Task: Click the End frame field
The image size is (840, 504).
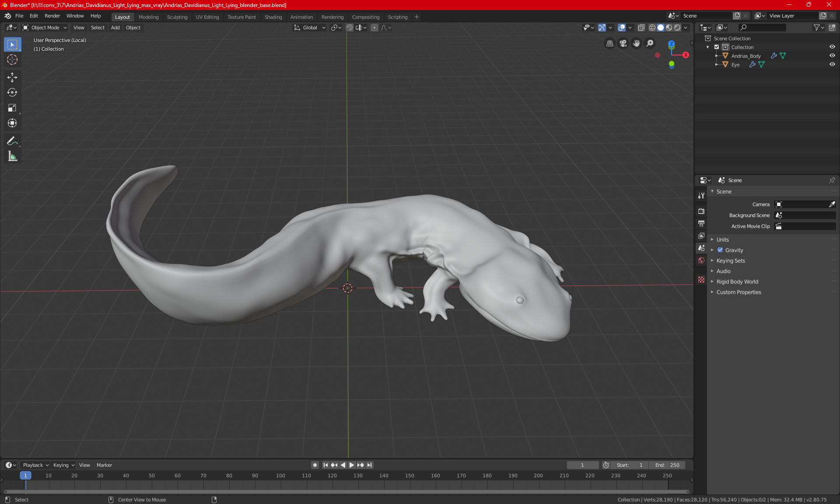Action: [667, 465]
